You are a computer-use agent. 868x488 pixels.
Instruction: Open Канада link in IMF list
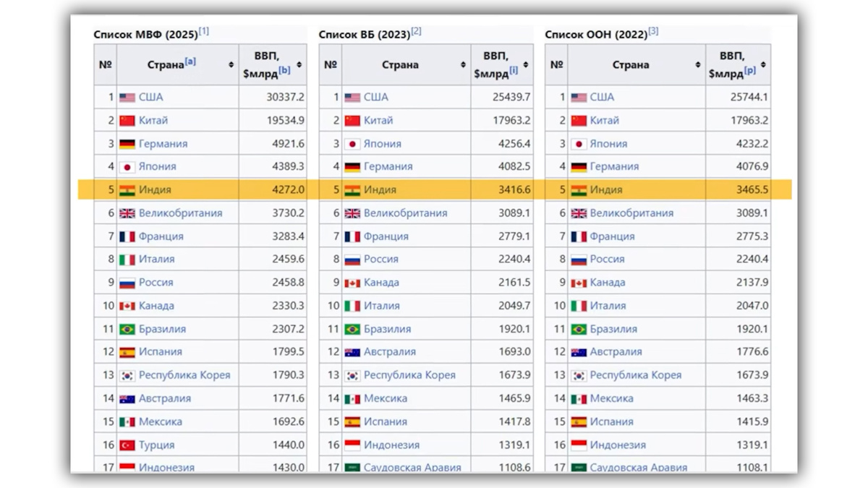click(x=156, y=305)
